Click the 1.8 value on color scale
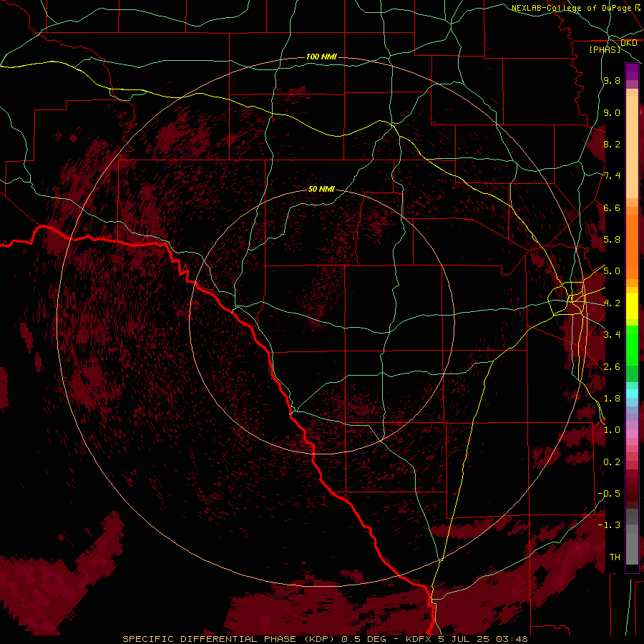The image size is (644, 644). 612,399
